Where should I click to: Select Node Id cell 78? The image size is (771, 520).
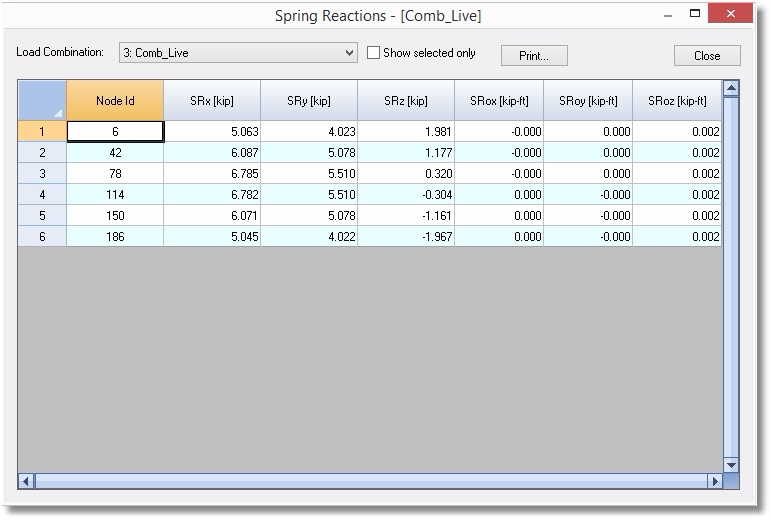coord(115,173)
